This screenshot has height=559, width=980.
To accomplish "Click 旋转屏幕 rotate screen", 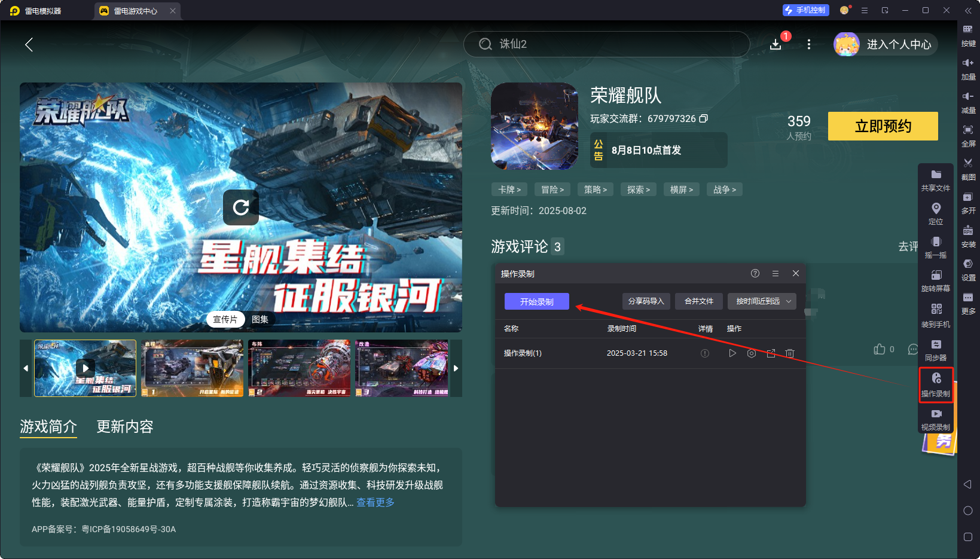I will 936,281.
